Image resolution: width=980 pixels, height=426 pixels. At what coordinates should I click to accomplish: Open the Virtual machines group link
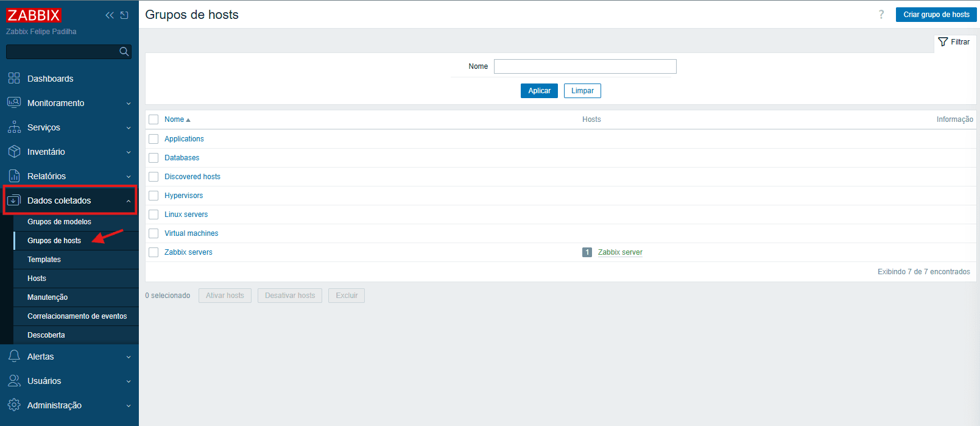click(191, 233)
